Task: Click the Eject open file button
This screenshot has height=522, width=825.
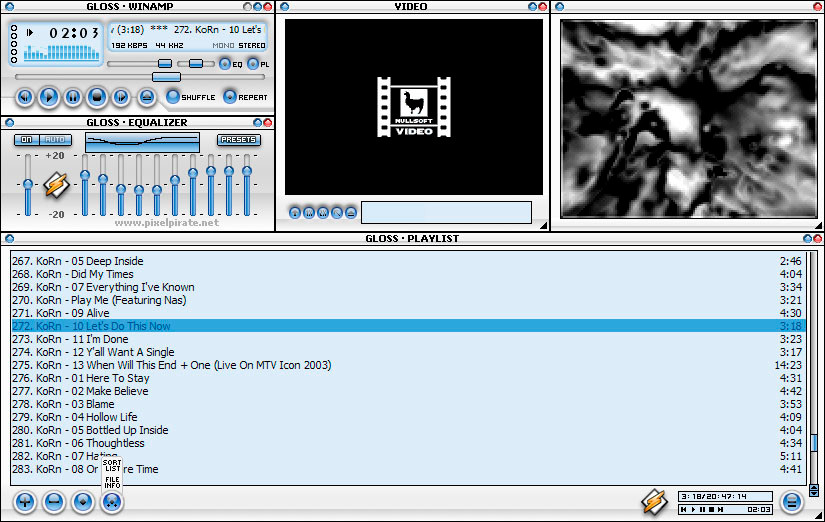Action: click(x=147, y=97)
